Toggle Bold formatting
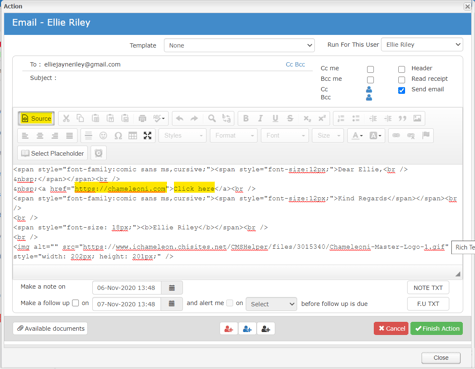Screen dimensions: 475x369 coord(246,118)
